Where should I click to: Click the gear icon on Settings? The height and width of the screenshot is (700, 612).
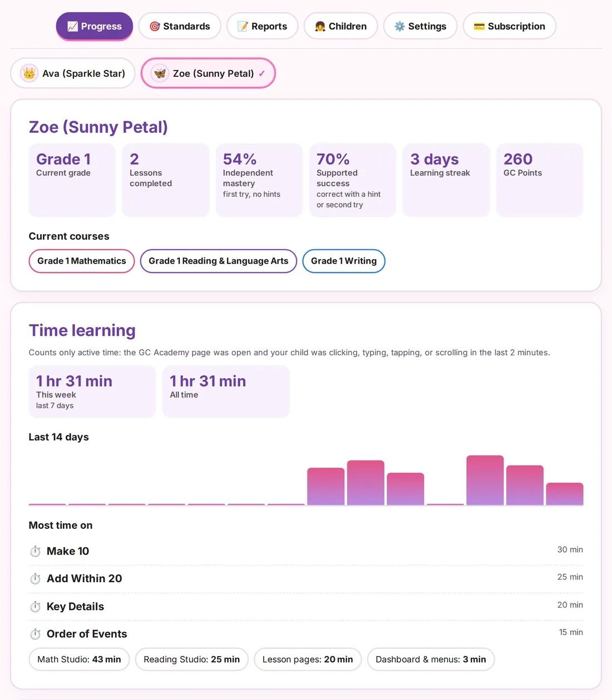pos(399,26)
